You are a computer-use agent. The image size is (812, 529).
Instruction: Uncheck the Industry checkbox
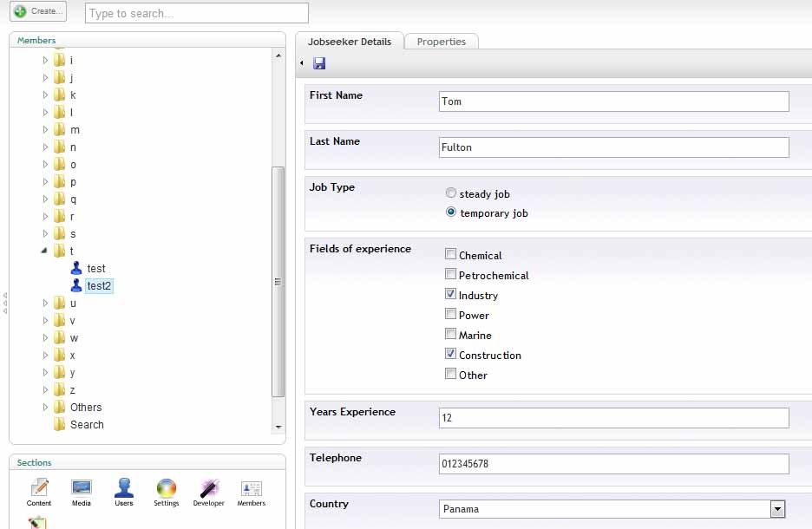click(x=450, y=295)
